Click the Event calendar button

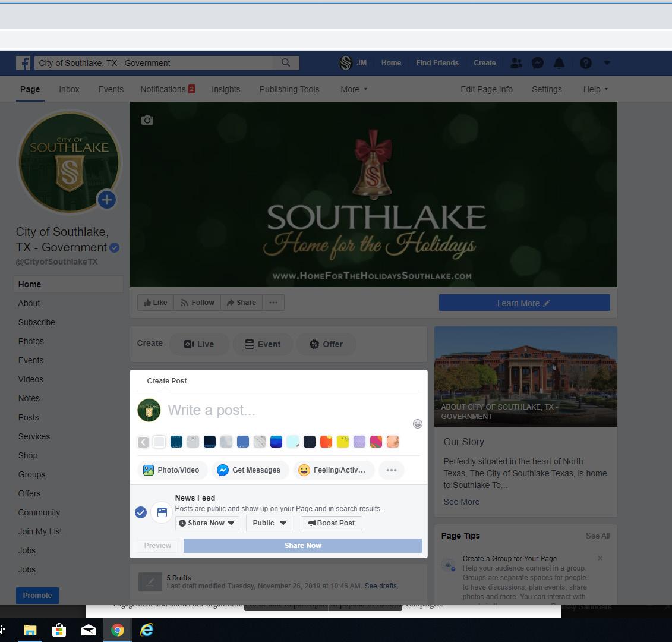click(263, 344)
